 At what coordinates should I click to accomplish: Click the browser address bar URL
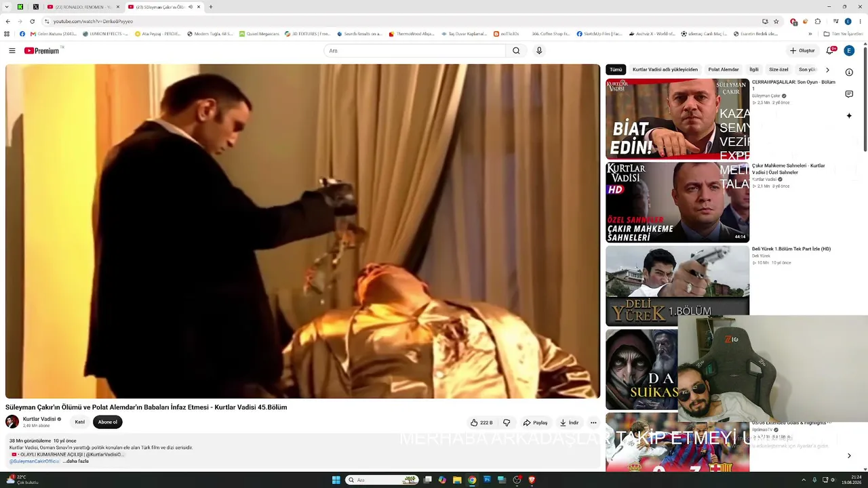coord(94,21)
